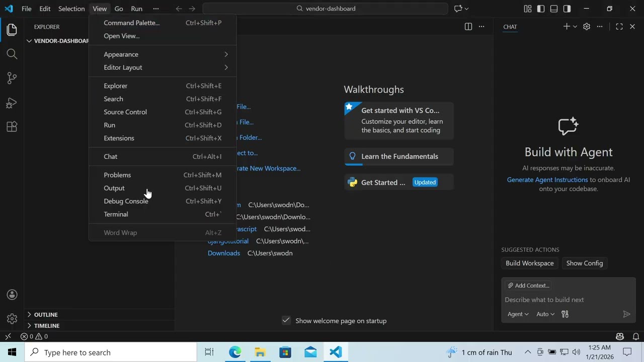The image size is (644, 362).
Task: Select Output in the View menu
Action: click(x=163, y=188)
